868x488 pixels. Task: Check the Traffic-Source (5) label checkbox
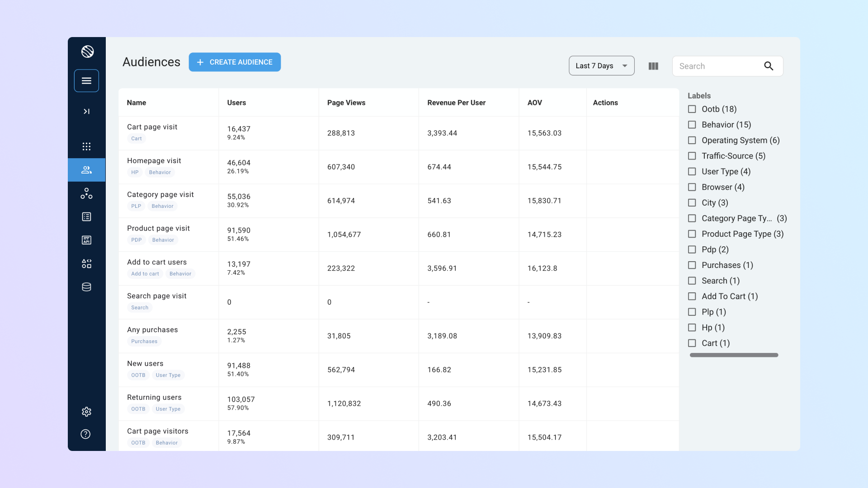click(692, 156)
